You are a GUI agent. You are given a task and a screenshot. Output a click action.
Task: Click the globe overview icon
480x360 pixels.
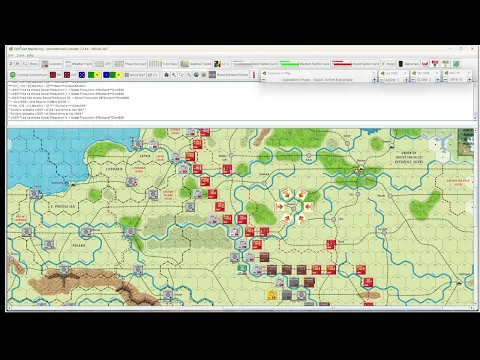coord(196,75)
